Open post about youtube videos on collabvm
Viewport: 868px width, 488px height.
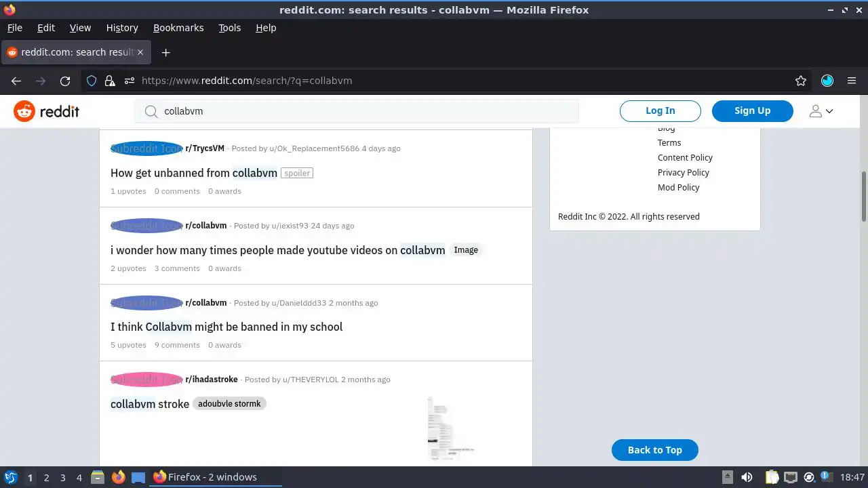pyautogui.click(x=278, y=250)
